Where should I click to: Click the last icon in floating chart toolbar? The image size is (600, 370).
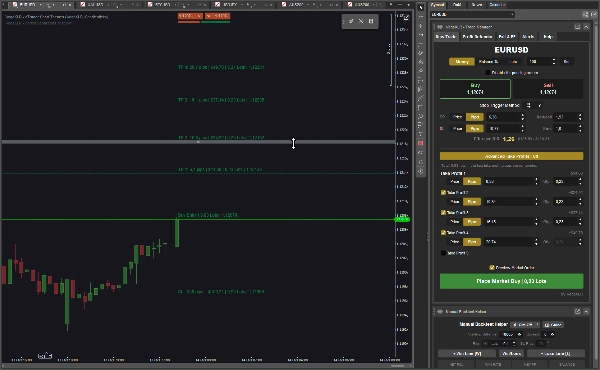click(371, 21)
